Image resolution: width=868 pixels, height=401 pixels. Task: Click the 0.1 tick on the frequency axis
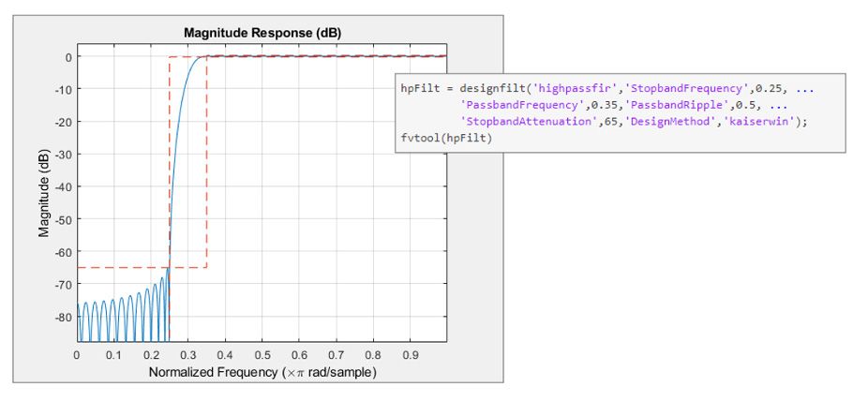coord(113,355)
